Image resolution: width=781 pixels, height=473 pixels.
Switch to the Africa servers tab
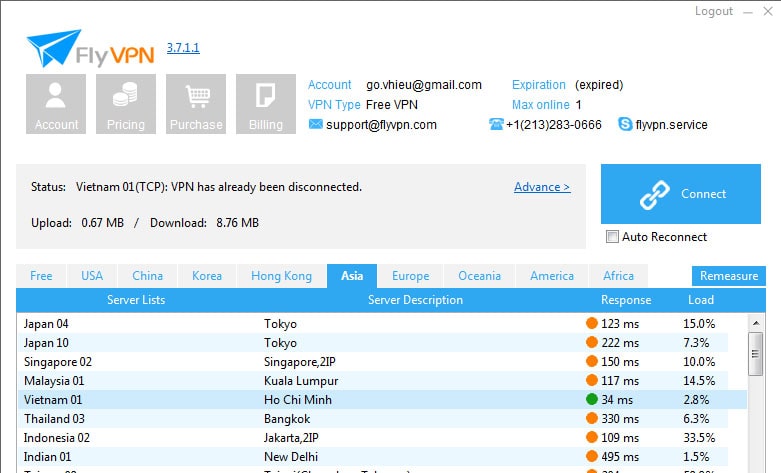point(619,276)
